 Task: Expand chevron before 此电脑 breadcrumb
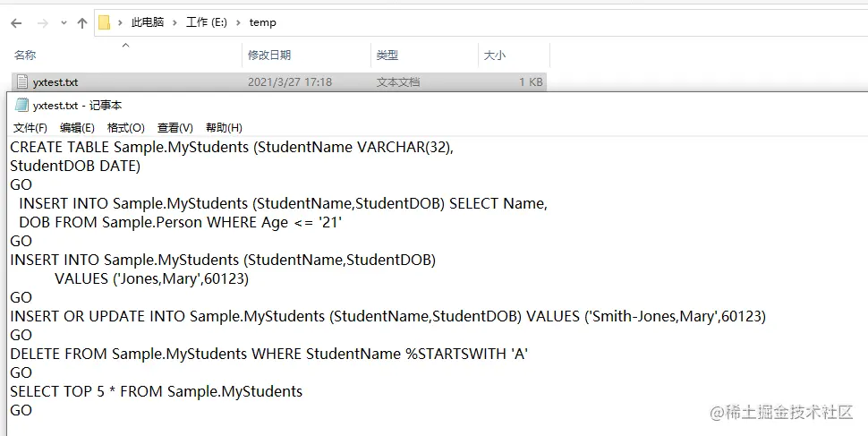click(x=120, y=22)
